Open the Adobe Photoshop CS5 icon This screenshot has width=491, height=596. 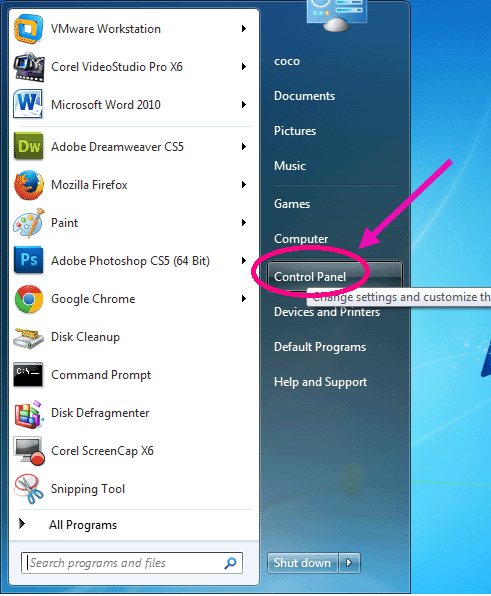click(29, 260)
